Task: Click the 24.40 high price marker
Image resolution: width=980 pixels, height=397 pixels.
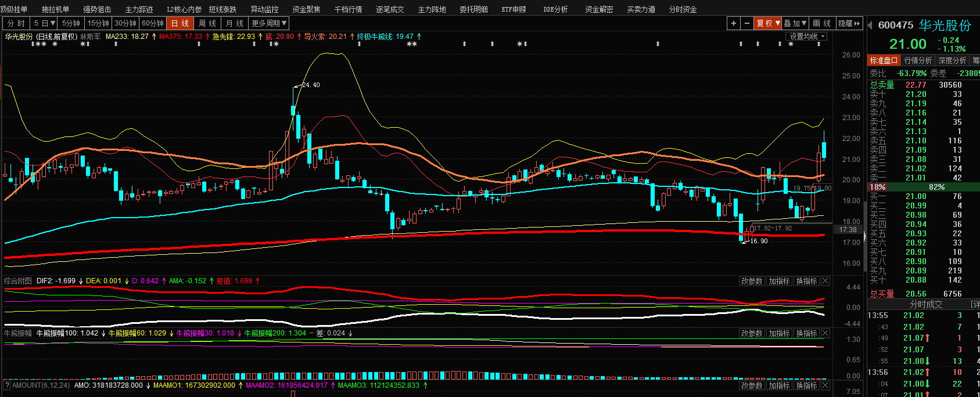Action: [x=311, y=85]
